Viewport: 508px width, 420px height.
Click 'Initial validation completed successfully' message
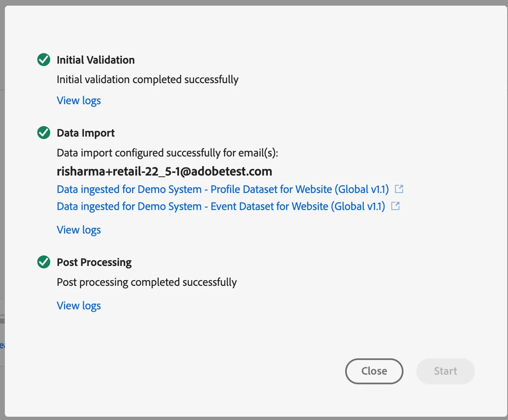coord(148,79)
